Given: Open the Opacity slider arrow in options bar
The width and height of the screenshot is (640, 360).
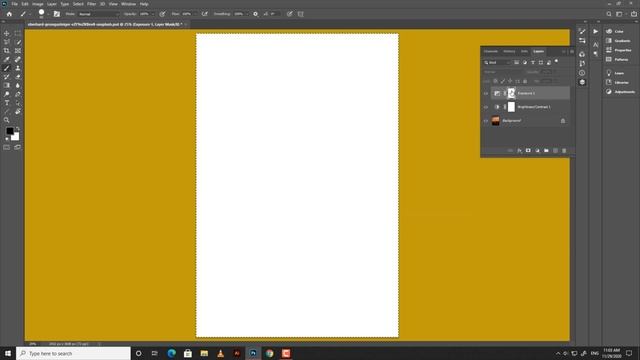Looking at the screenshot, I should click(x=153, y=14).
